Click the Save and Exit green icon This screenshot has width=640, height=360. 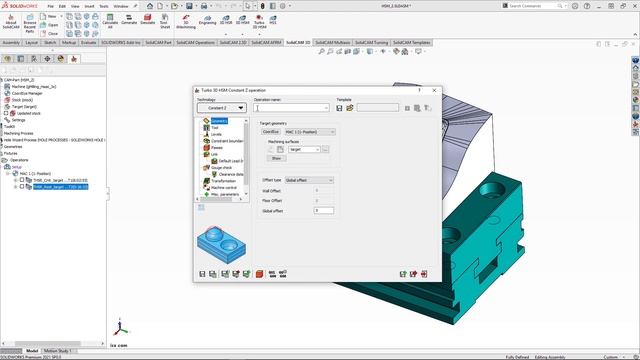pos(403,274)
